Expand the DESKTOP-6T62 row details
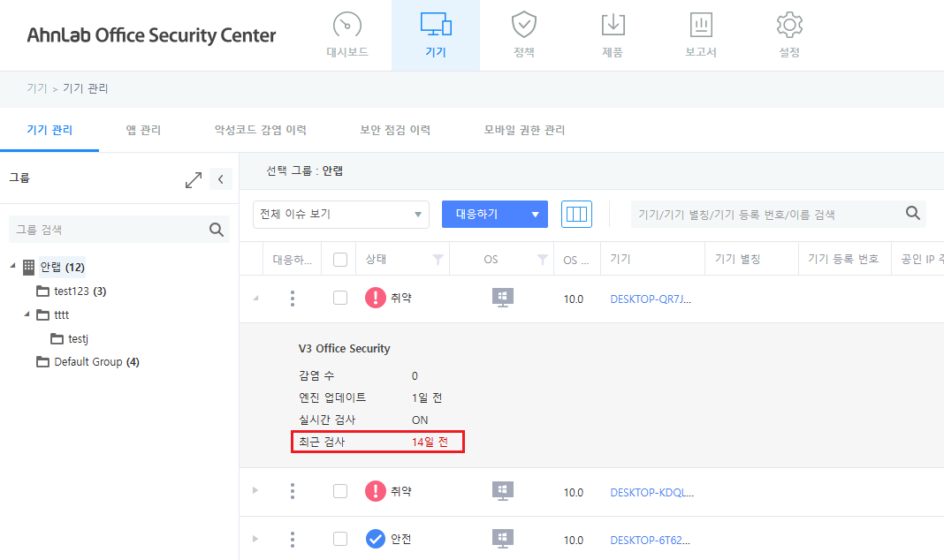Viewport: 944px width, 560px height. [x=255, y=538]
